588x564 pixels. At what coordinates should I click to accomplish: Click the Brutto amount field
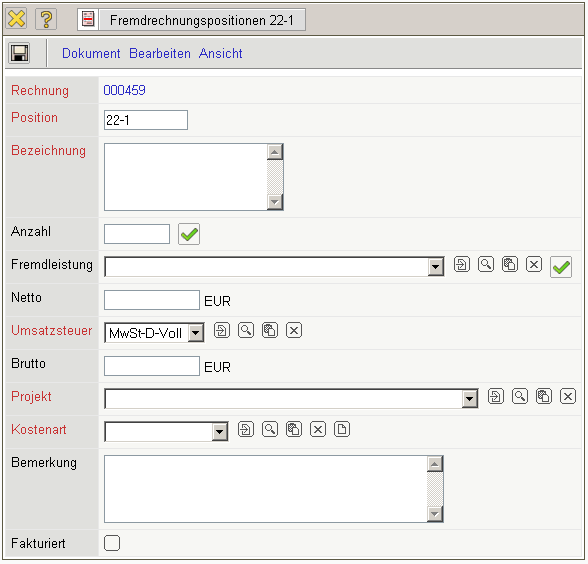(152, 366)
